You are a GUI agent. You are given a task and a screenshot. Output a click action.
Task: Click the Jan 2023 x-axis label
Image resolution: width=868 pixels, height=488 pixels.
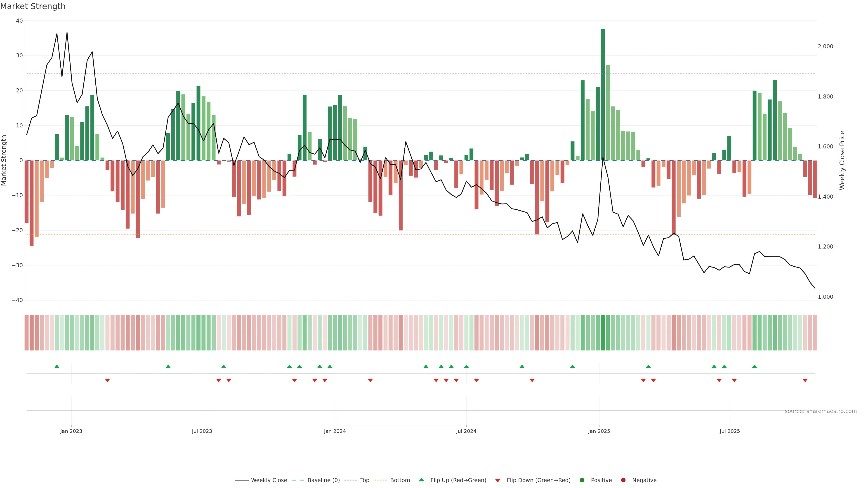tap(71, 431)
